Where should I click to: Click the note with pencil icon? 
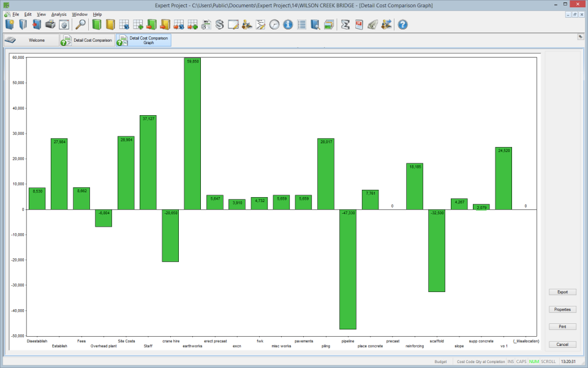pos(233,24)
